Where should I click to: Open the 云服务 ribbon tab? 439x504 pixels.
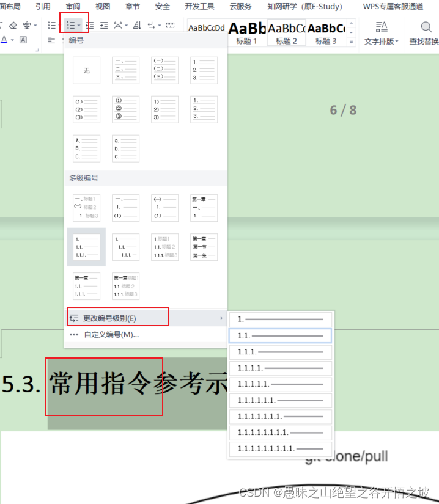(x=240, y=6)
